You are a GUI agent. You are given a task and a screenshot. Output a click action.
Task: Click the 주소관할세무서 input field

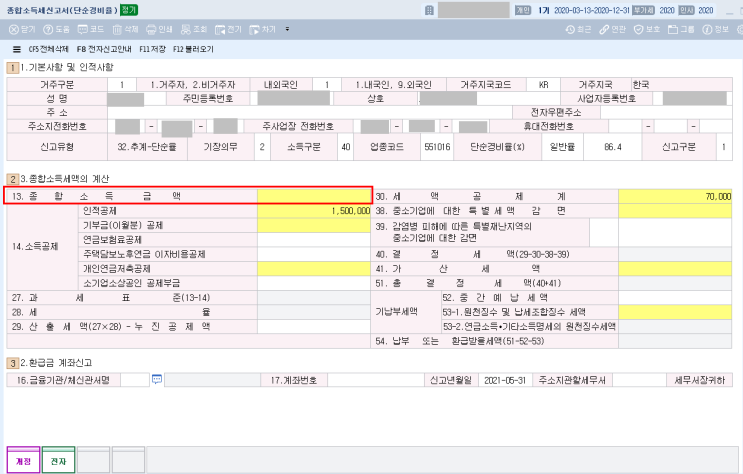pyautogui.click(x=640, y=380)
